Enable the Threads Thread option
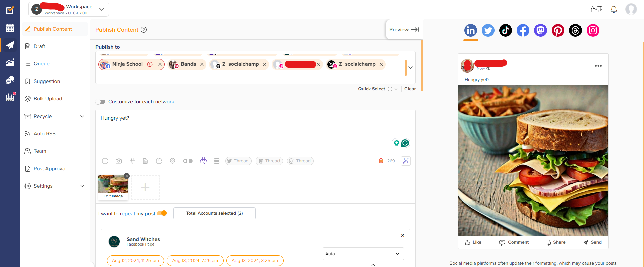This screenshot has width=644, height=267. pyautogui.click(x=300, y=161)
